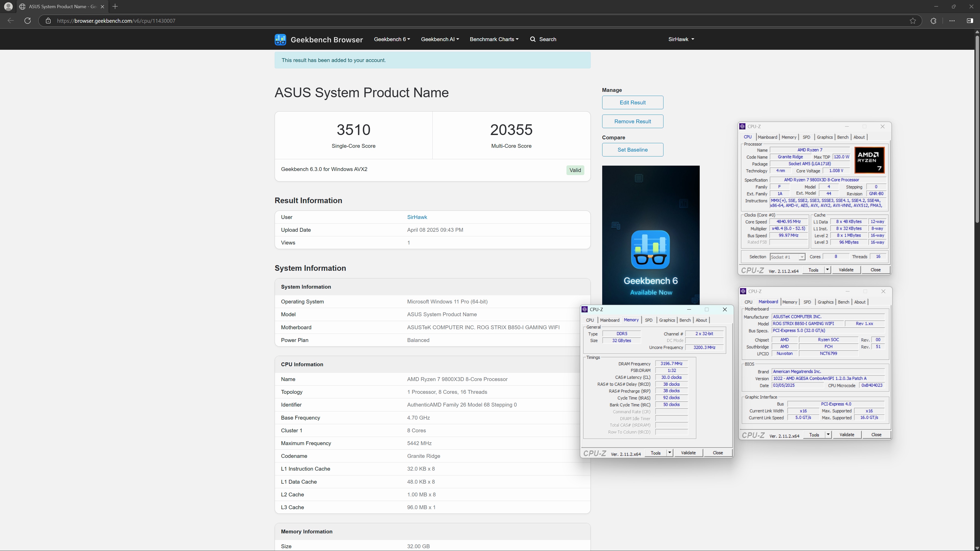This screenshot has width=980, height=551.
Task: Open the SirHawk user profile link
Action: [x=417, y=217]
